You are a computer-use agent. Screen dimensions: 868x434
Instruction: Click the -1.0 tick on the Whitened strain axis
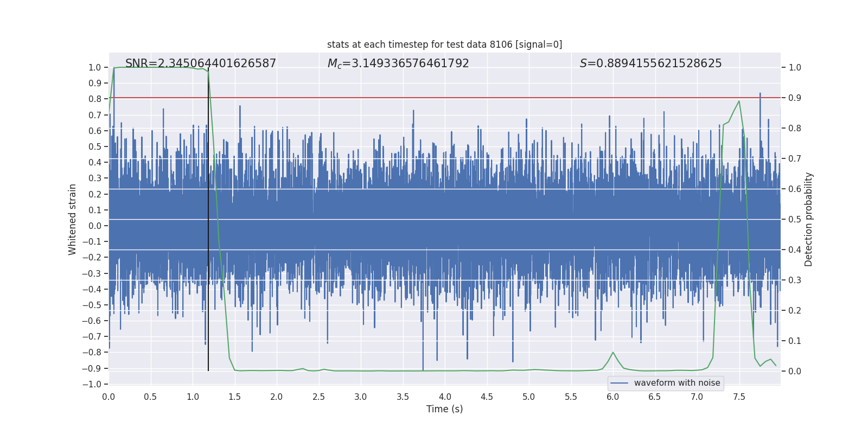[94, 384]
